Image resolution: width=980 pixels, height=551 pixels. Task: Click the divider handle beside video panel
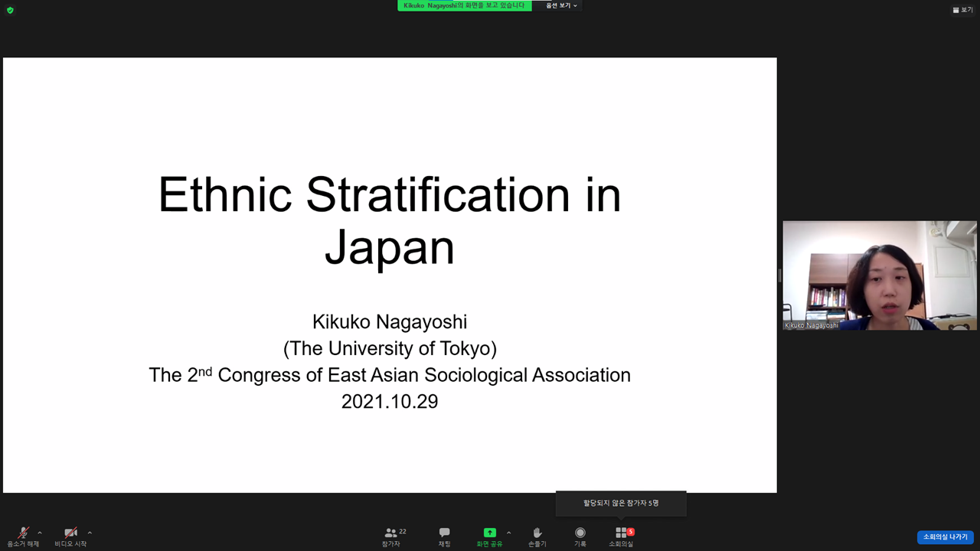click(779, 275)
